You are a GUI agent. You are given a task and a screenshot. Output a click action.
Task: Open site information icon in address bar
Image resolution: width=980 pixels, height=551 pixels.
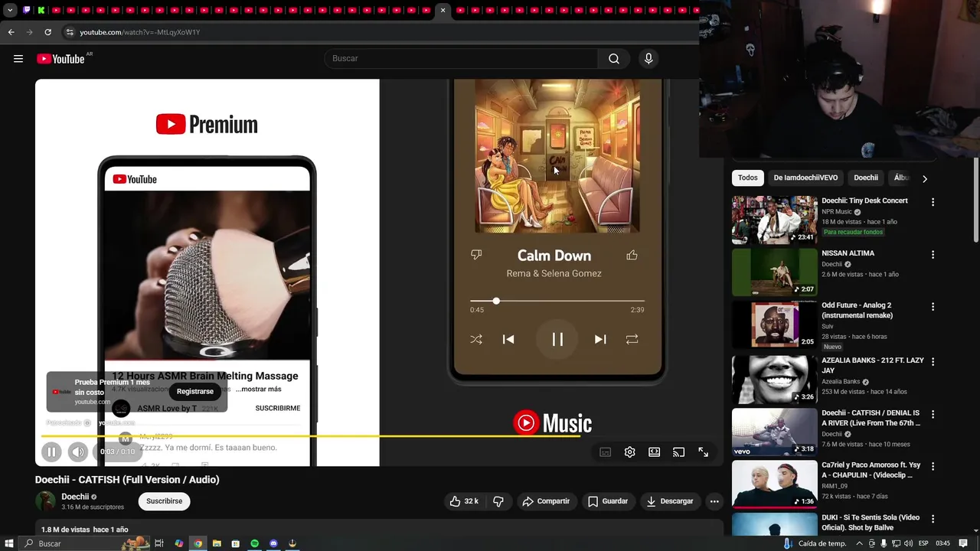click(70, 32)
